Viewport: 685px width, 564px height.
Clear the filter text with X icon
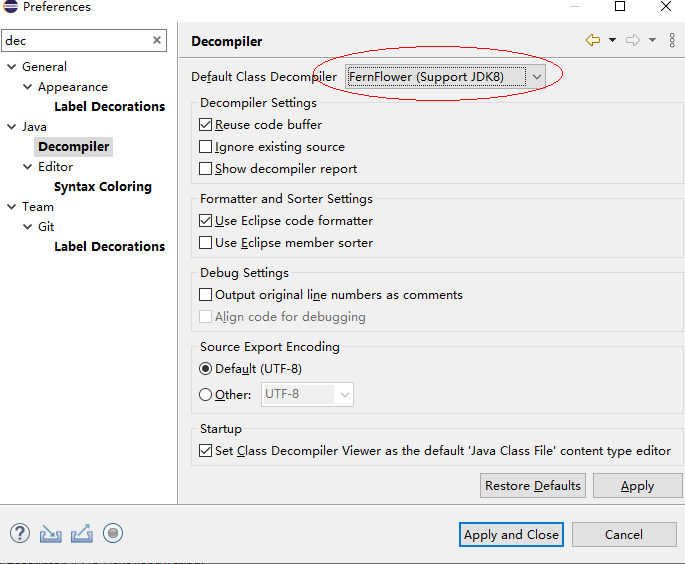point(157,41)
